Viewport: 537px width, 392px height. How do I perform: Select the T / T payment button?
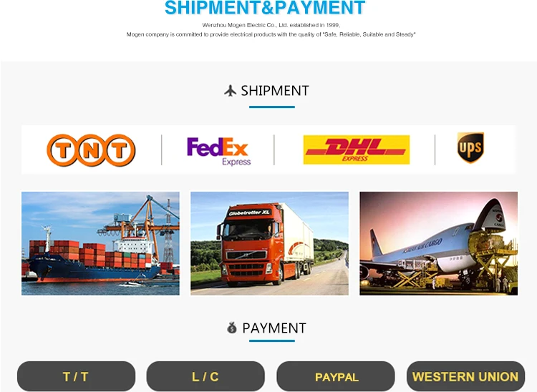(x=76, y=376)
